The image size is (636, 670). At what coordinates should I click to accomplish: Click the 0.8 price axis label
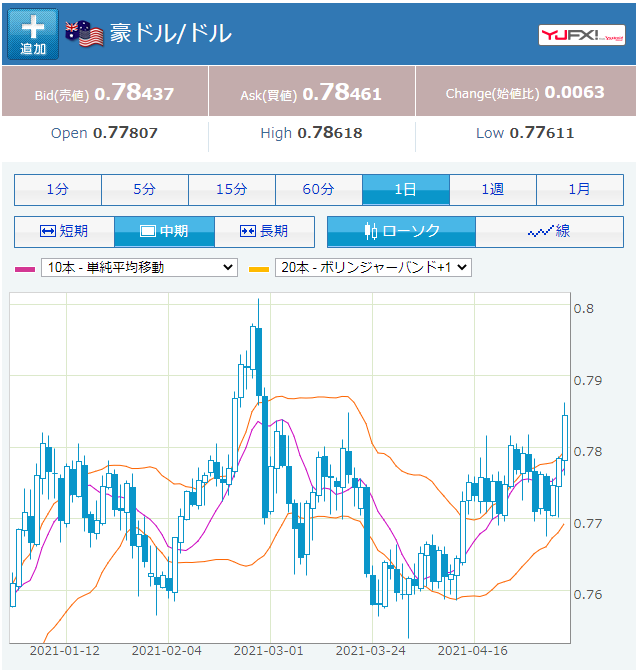tap(584, 309)
